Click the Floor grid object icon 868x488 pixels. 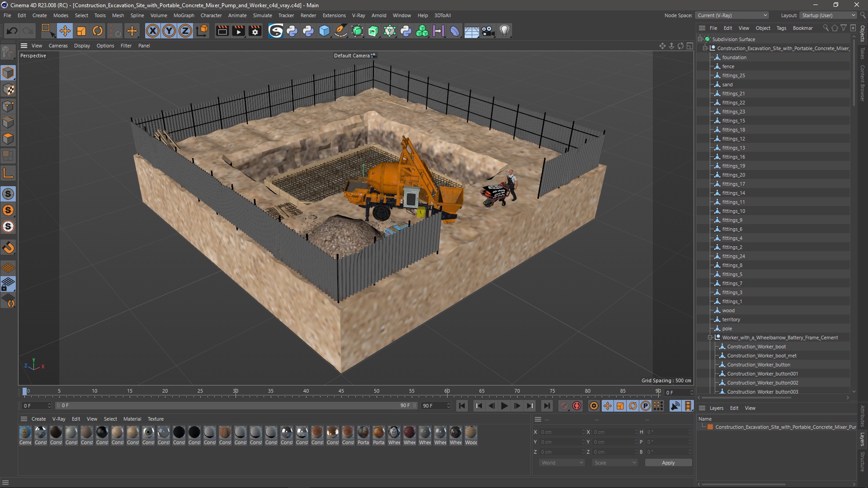coord(472,31)
